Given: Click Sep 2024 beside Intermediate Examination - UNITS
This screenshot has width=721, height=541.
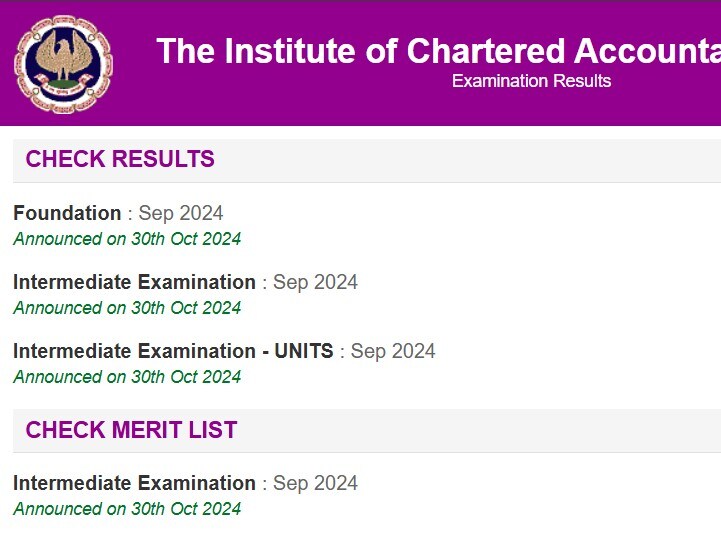Looking at the screenshot, I should tap(393, 351).
